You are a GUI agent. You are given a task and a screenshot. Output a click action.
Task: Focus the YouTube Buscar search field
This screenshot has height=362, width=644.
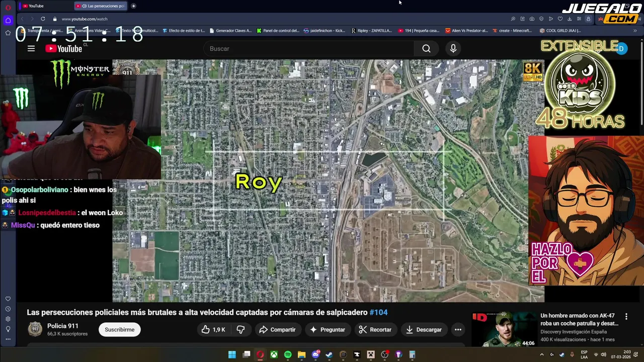[x=309, y=49]
